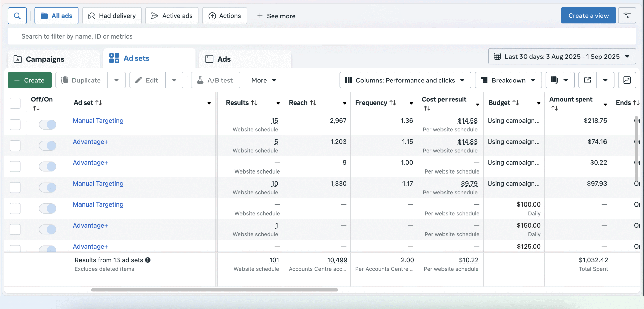Click the horizontal table scrollbar

coord(214,290)
